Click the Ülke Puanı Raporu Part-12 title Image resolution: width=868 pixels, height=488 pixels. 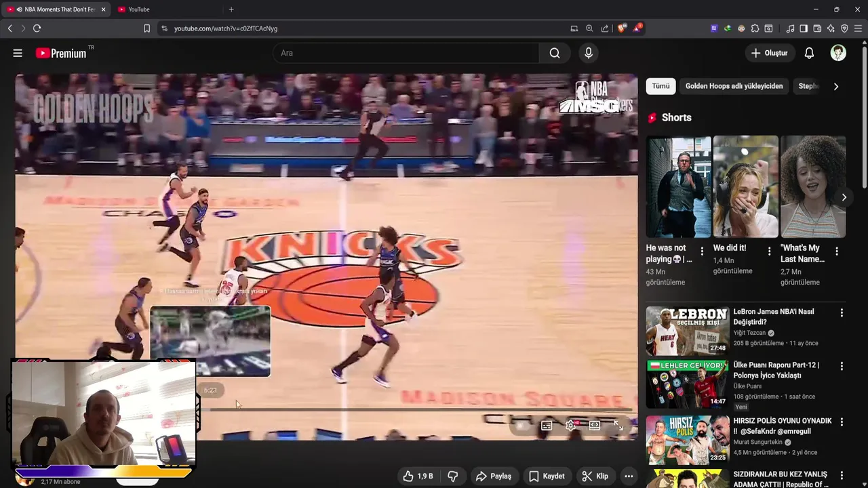point(776,370)
